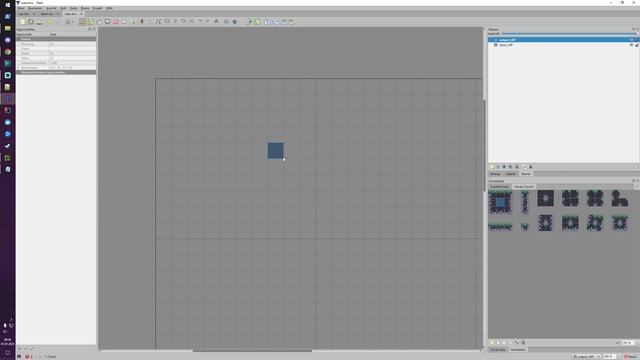The image size is (640, 360).
Task: Create a new map with the New toolbar icon
Action: pyautogui.click(x=22, y=22)
